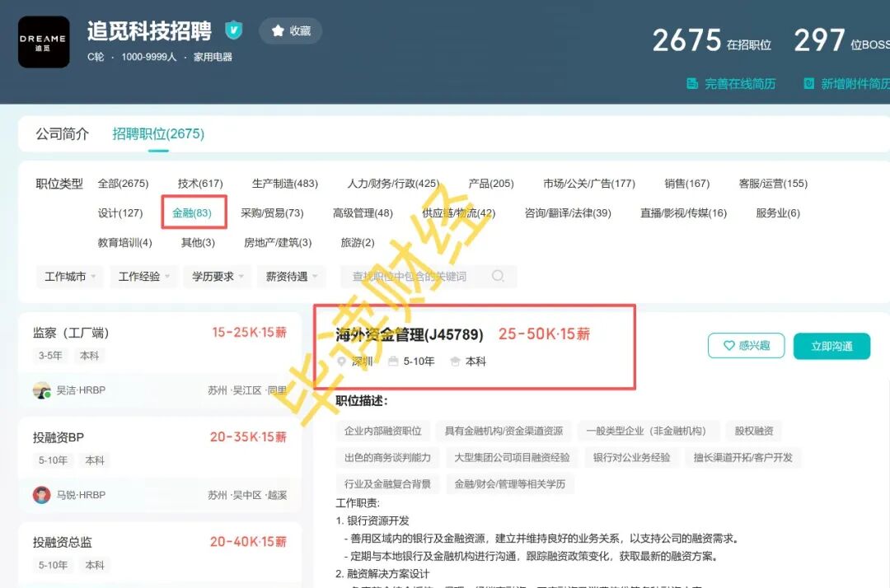This screenshot has height=588, width=890.
Task: Click the 新增附件简历 link
Action: pyautogui.click(x=847, y=84)
